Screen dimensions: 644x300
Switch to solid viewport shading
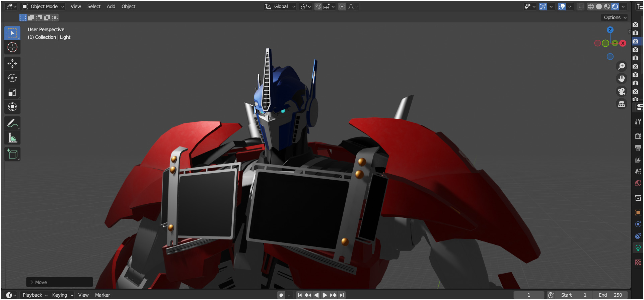pyautogui.click(x=599, y=6)
